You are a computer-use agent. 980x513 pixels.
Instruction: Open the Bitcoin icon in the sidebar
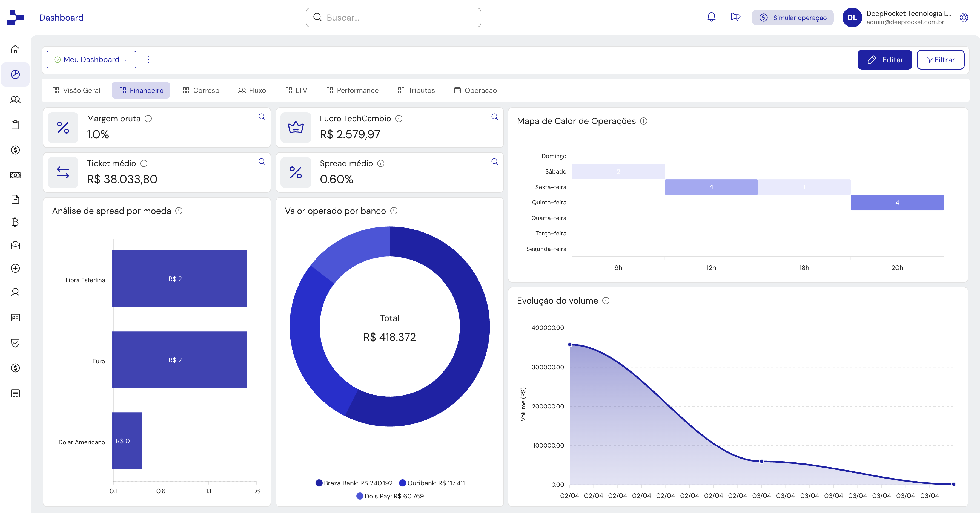click(15, 222)
